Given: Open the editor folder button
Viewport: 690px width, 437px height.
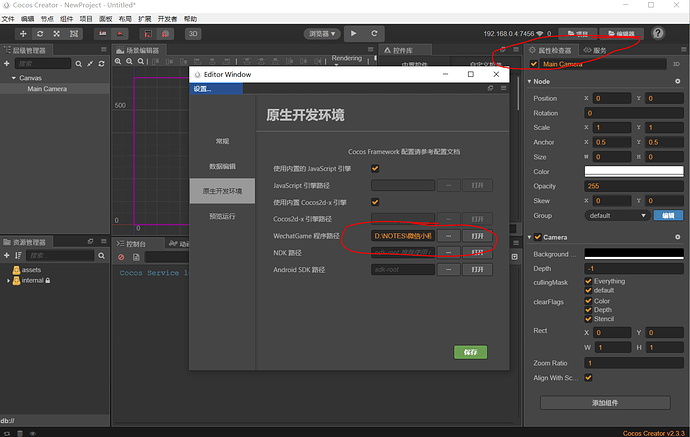Looking at the screenshot, I should (x=621, y=34).
